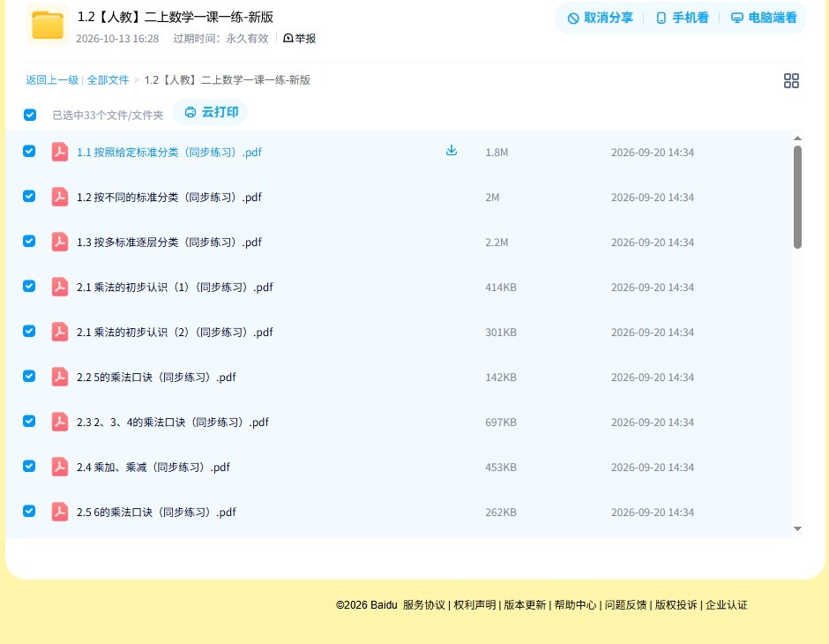Open file 2.1 乘法的初步认识（1）.pdf
Screen dimensions: 829x644
(x=175, y=287)
